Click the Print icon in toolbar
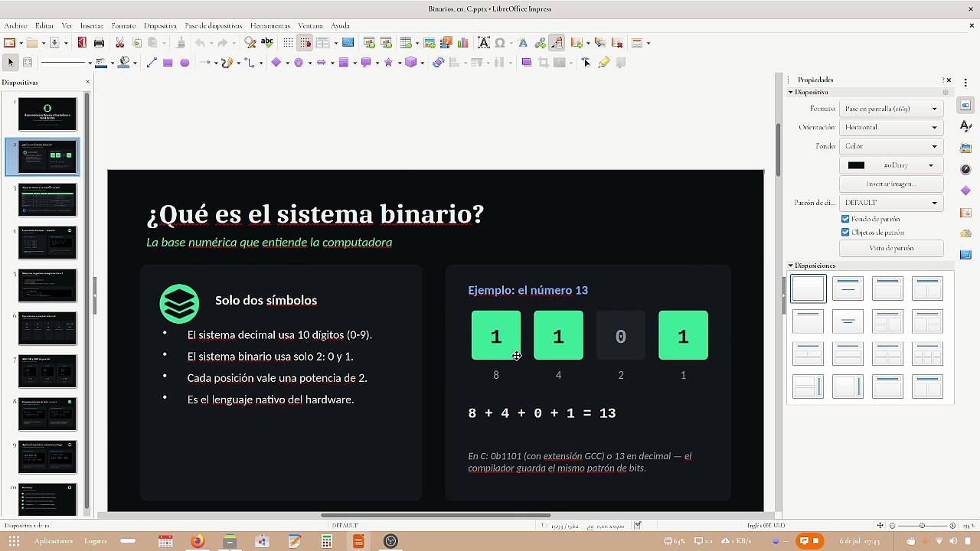 coord(99,43)
